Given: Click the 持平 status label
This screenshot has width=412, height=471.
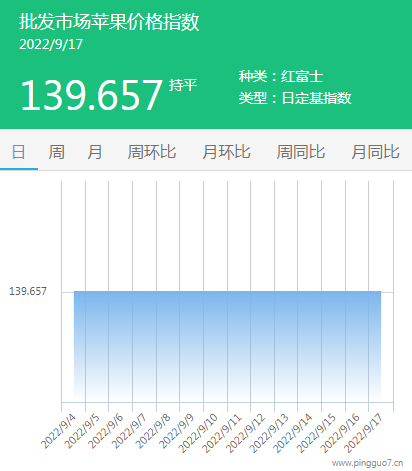Looking at the screenshot, I should point(183,85).
